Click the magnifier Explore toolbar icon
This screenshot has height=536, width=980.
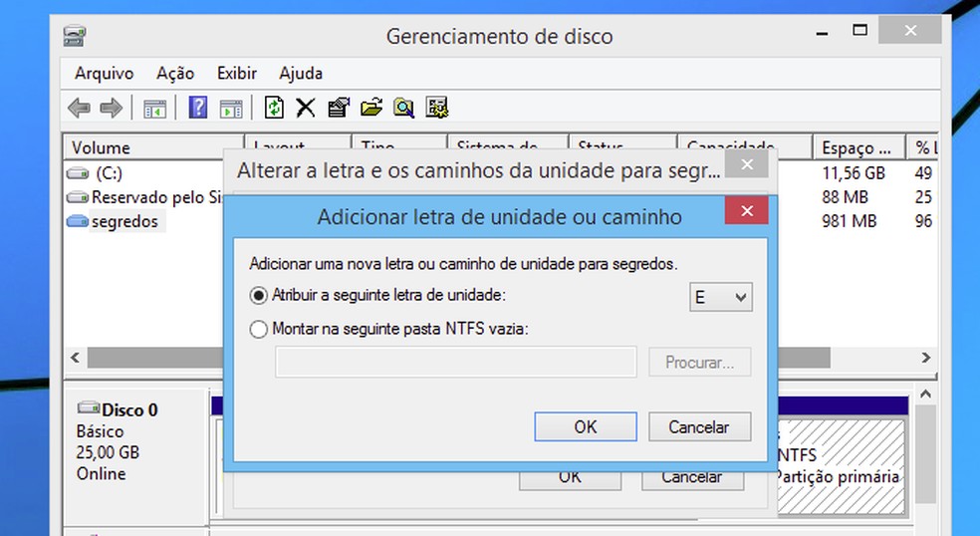pyautogui.click(x=403, y=108)
